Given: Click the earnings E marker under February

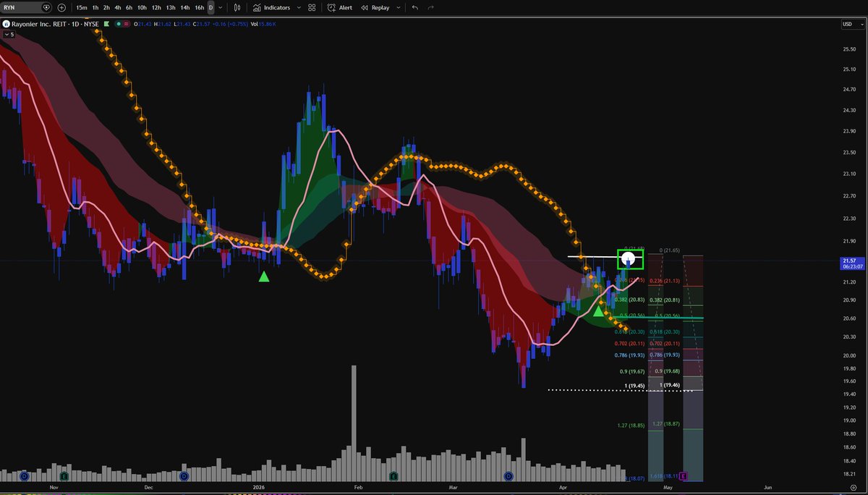Looking at the screenshot, I should coord(393,476).
